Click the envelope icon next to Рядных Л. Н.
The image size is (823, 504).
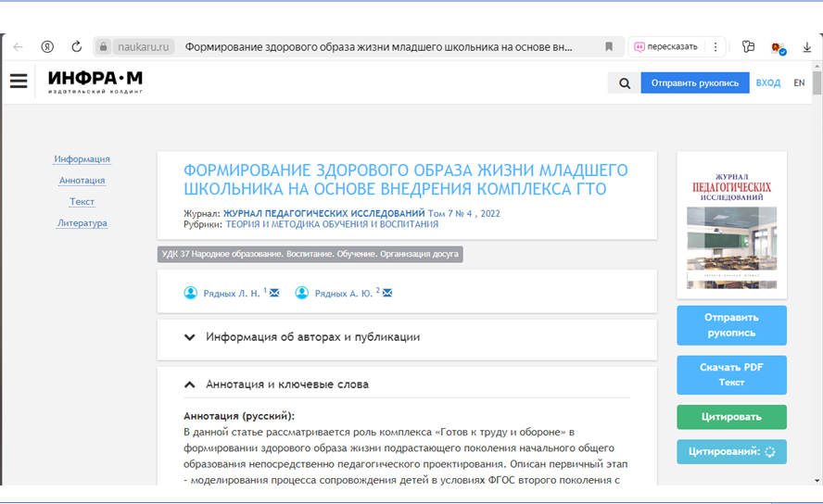tap(274, 294)
